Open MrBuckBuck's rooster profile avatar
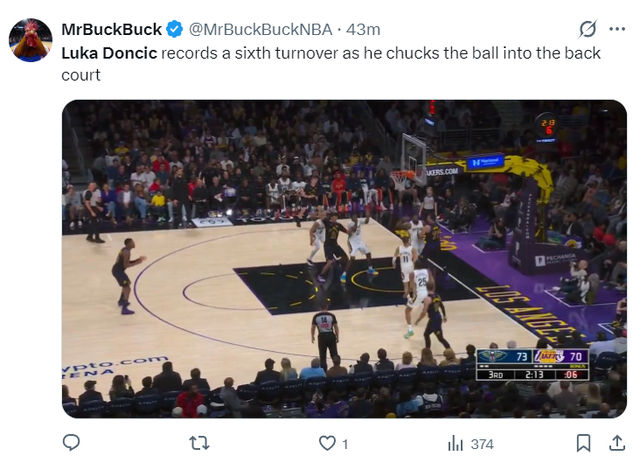Image resolution: width=640 pixels, height=456 pixels. [30, 40]
